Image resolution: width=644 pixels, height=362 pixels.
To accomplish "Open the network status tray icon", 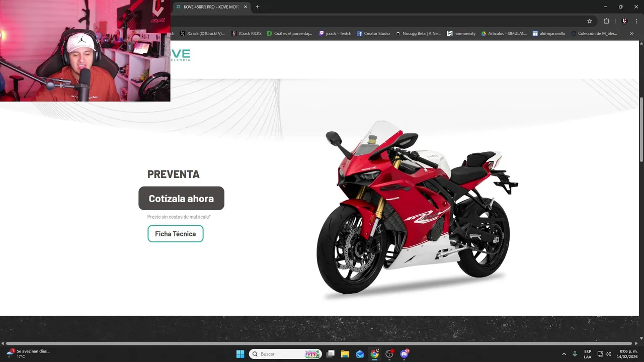I will [600, 354].
